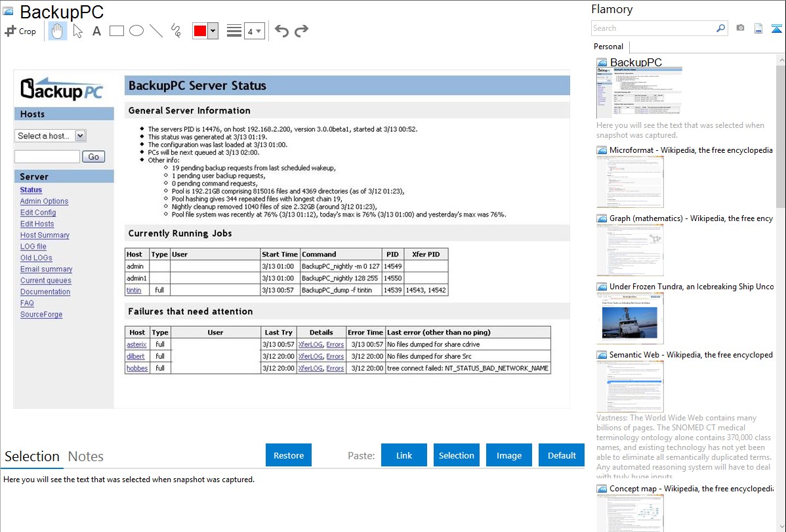The image size is (786, 532).
Task: Click the line thickness icon
Action: 234,31
